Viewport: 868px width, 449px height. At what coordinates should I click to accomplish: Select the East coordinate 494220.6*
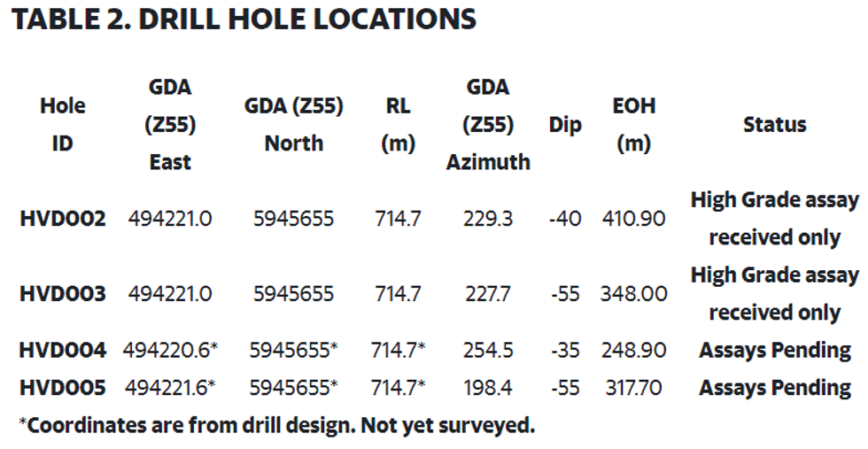coord(170,351)
